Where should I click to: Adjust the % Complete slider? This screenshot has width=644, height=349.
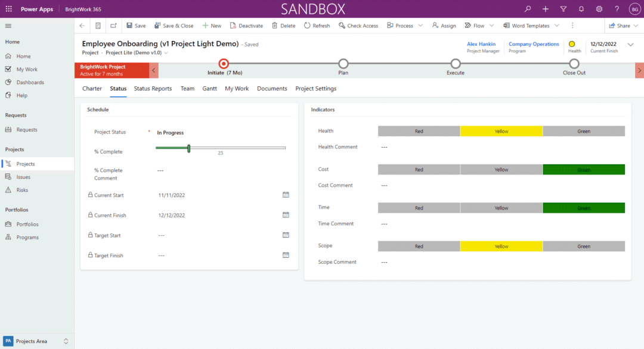(189, 148)
